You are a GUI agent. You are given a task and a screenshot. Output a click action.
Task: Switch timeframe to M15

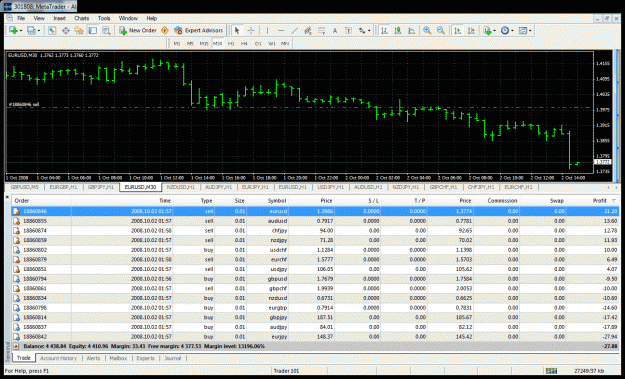(x=204, y=43)
